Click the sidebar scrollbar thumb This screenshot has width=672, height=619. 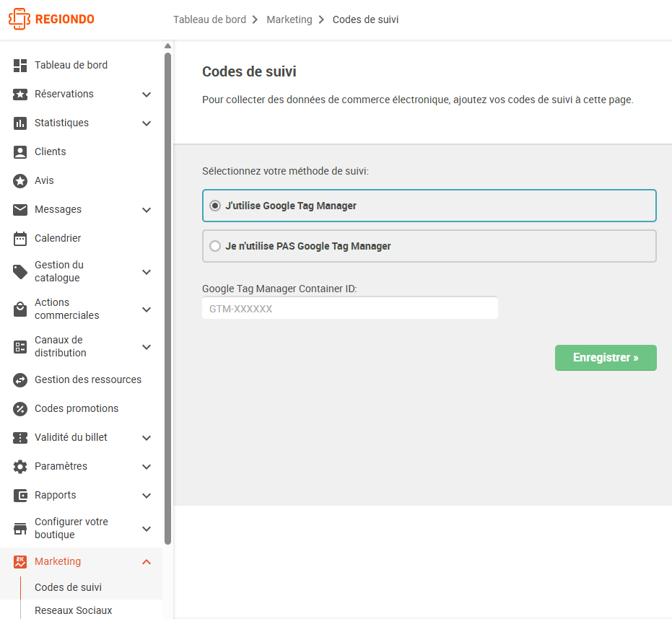[167, 299]
